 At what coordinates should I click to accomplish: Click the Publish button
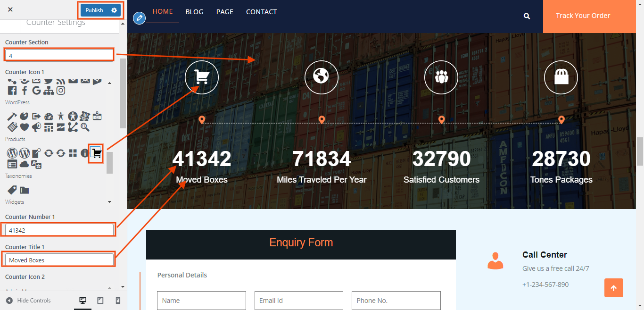pos(94,10)
